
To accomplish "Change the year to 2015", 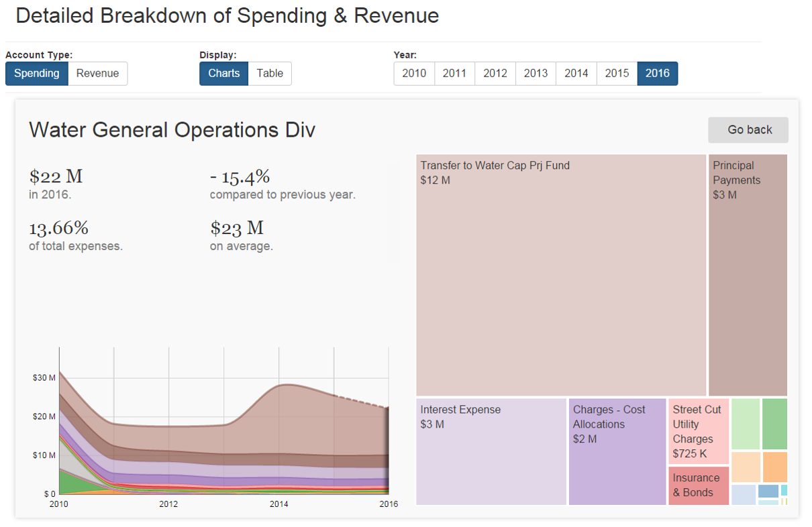I will (x=617, y=74).
